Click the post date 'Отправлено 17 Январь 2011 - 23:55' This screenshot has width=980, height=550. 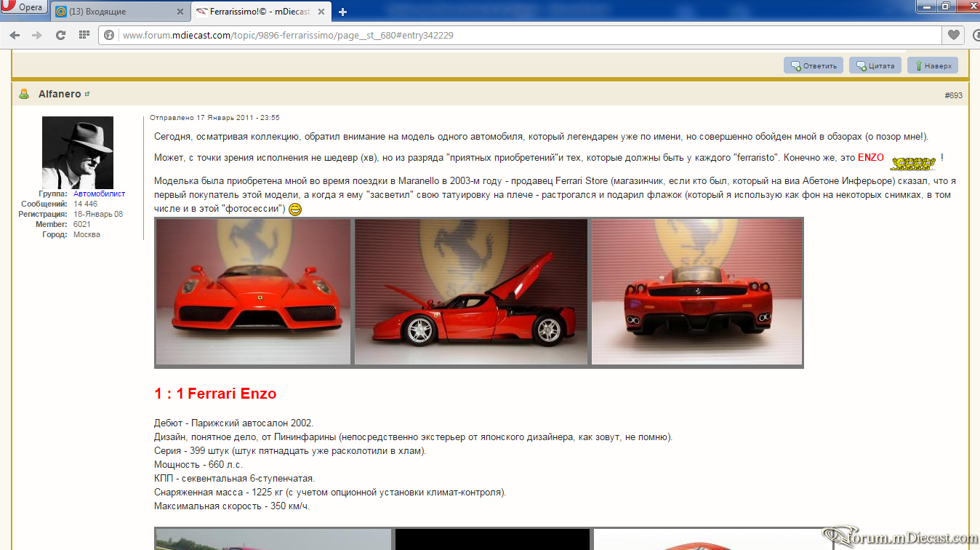pyautogui.click(x=214, y=117)
